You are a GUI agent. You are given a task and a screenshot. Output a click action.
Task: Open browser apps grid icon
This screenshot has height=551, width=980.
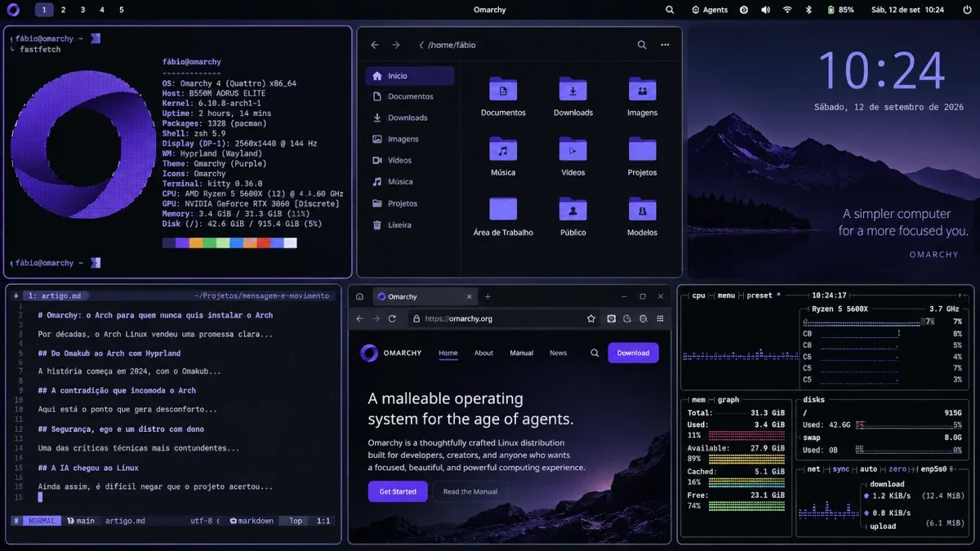[x=660, y=318]
